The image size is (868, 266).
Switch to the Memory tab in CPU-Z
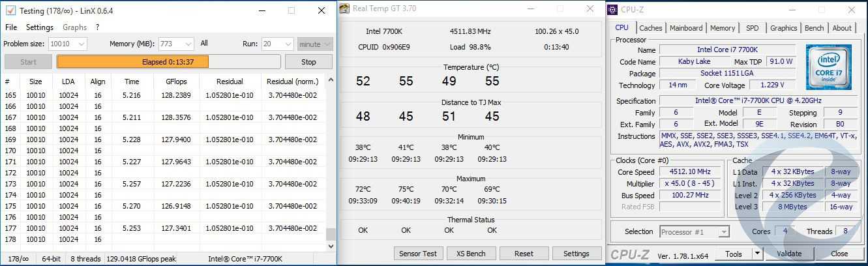coord(722,28)
